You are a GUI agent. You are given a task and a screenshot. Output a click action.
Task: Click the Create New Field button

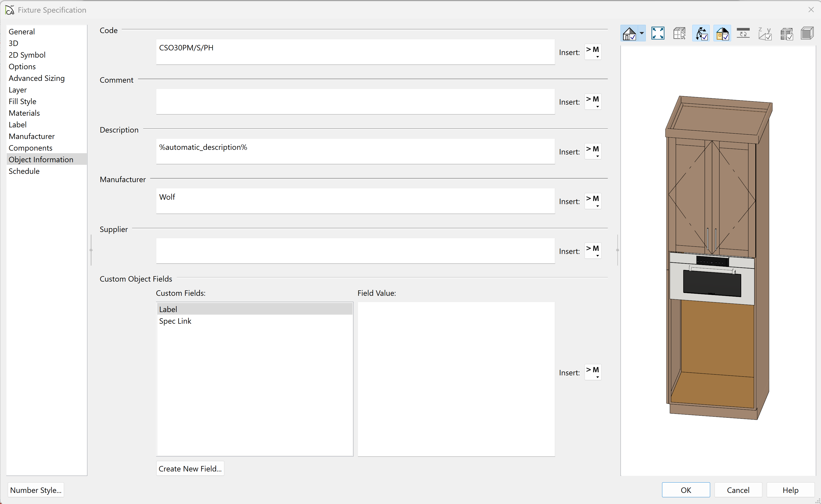point(190,468)
